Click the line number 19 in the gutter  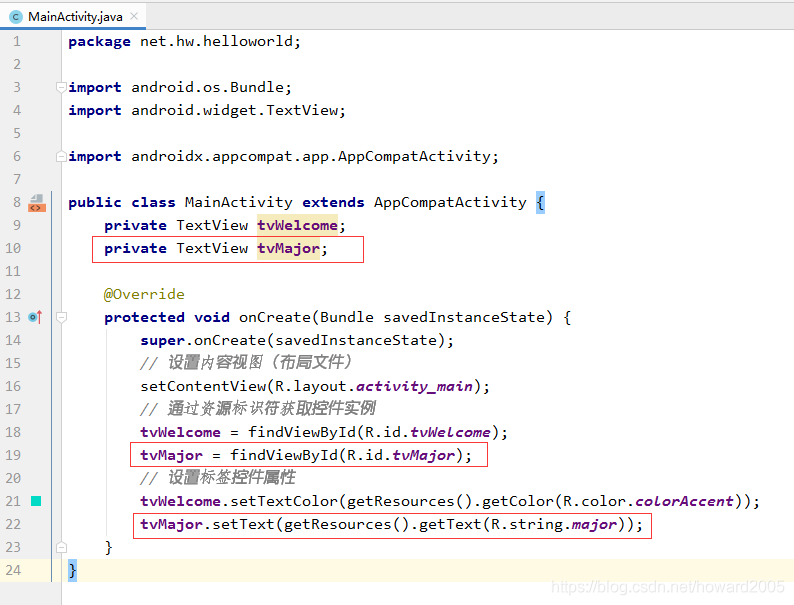[x=13, y=455]
